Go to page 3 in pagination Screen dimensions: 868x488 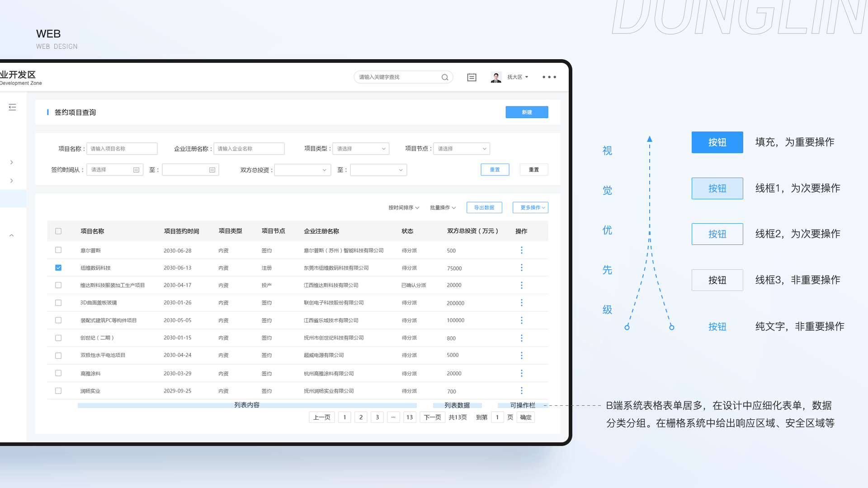[377, 418]
